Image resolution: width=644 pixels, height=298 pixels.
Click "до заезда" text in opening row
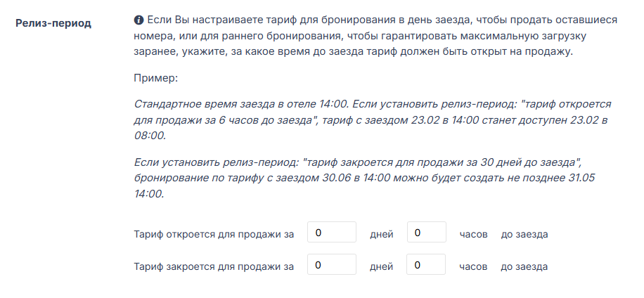click(524, 234)
